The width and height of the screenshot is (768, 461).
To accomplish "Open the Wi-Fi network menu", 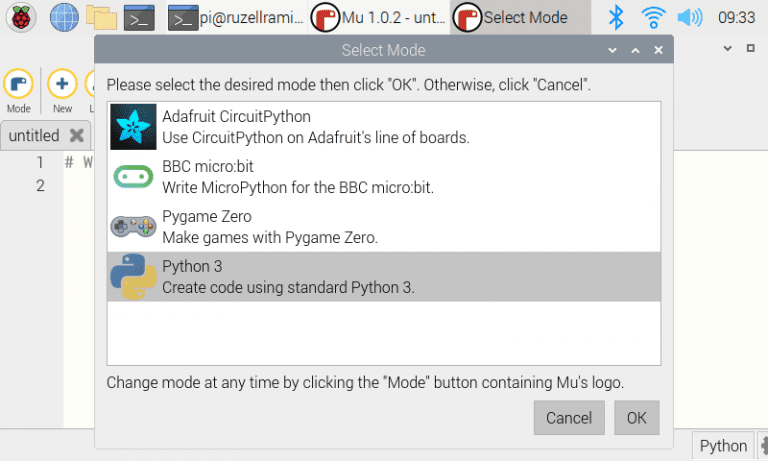I will tap(653, 17).
